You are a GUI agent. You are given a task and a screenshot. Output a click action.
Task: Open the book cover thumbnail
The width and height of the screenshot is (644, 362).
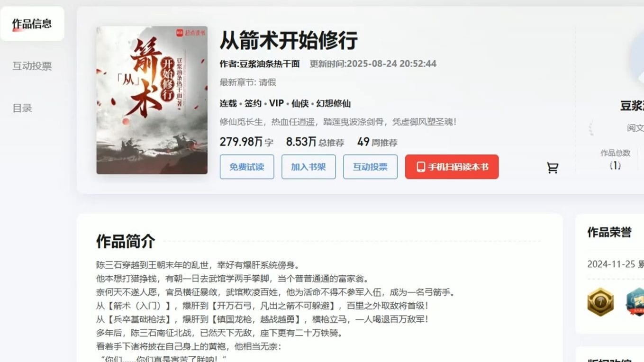pos(152,100)
